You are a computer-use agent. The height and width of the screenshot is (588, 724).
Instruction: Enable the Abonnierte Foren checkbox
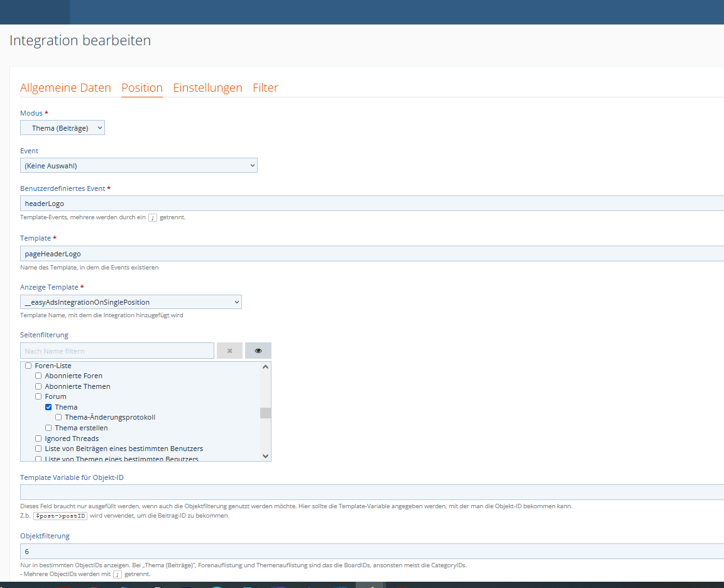[38, 376]
